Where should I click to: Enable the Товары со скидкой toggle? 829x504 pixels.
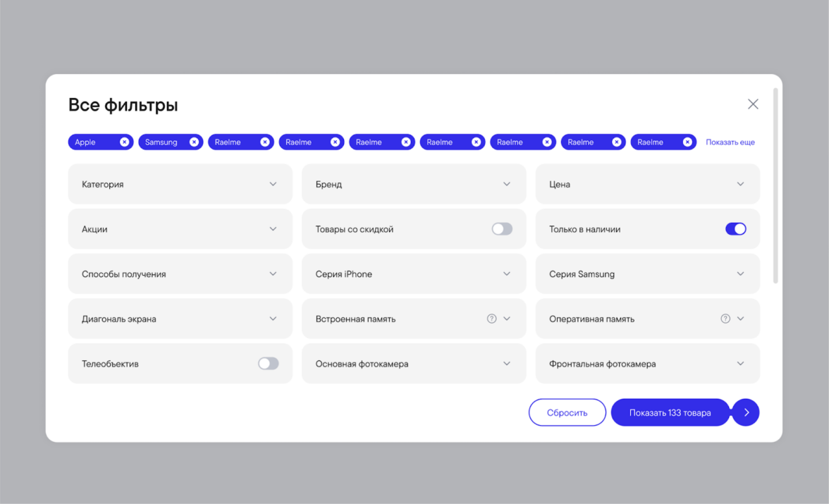502,229
